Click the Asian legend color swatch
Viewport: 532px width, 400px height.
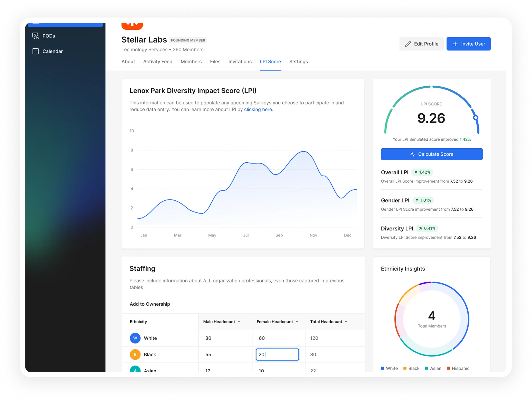point(427,368)
